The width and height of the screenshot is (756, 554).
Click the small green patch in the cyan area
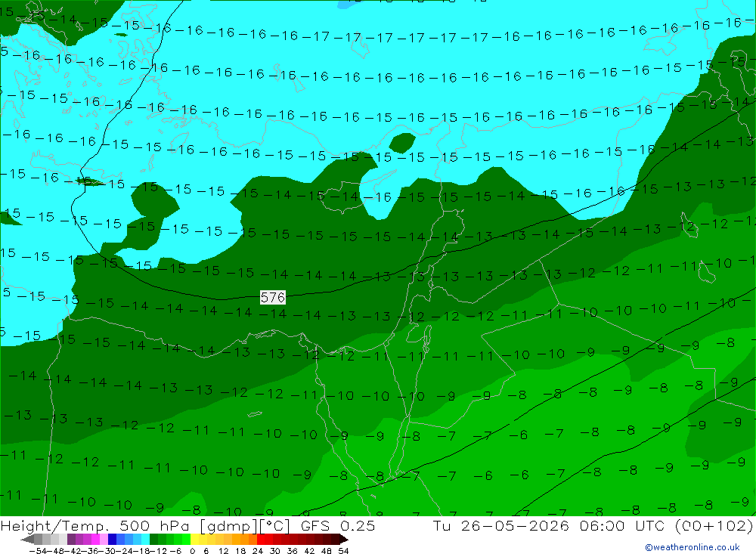coord(402,143)
